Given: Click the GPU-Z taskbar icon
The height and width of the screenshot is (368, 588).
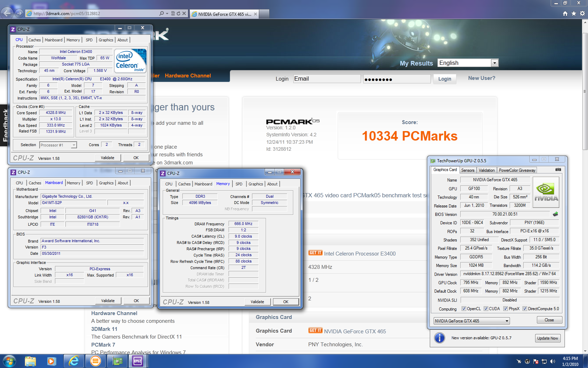Looking at the screenshot, I should [117, 361].
